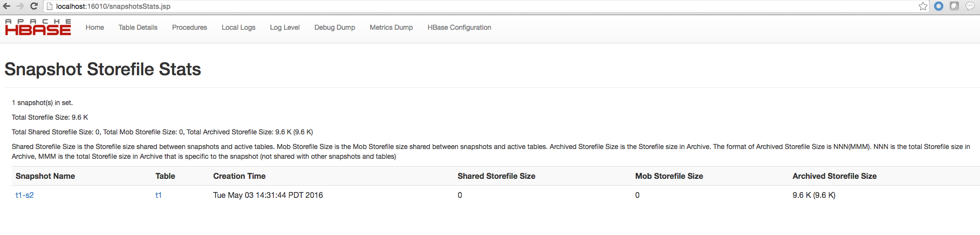This screenshot has height=235, width=980.
Task: Open Table Details in the navbar
Action: coord(138,27)
